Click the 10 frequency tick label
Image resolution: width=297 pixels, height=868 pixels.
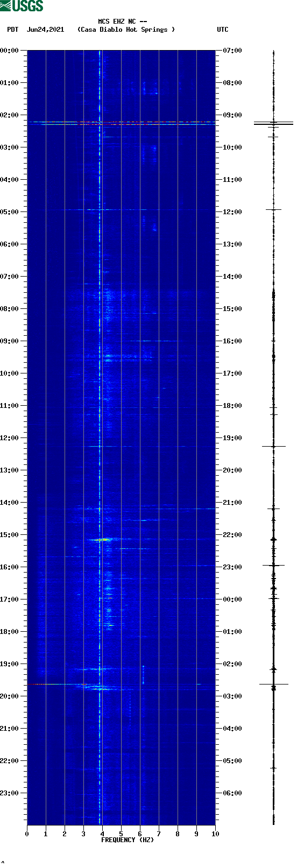215,834
